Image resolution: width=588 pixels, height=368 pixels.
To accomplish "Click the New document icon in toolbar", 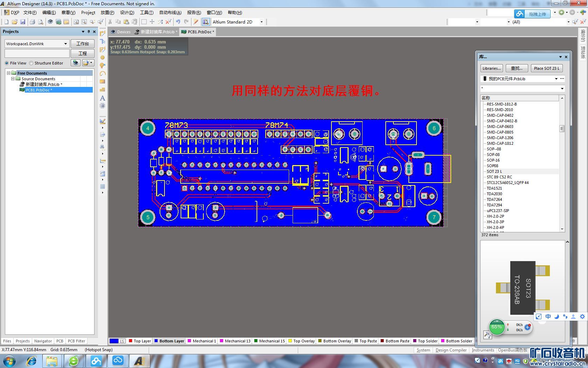I will (6, 22).
